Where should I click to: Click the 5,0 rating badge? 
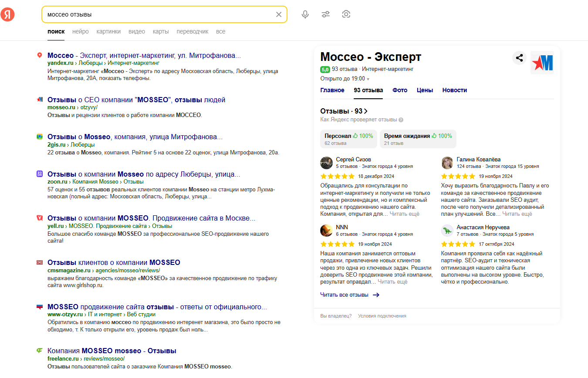[x=325, y=69]
